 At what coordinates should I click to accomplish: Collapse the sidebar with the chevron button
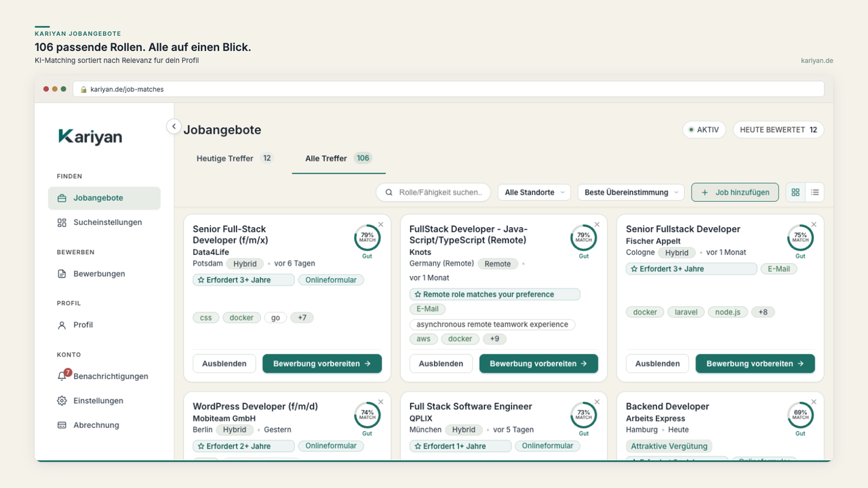tap(174, 127)
